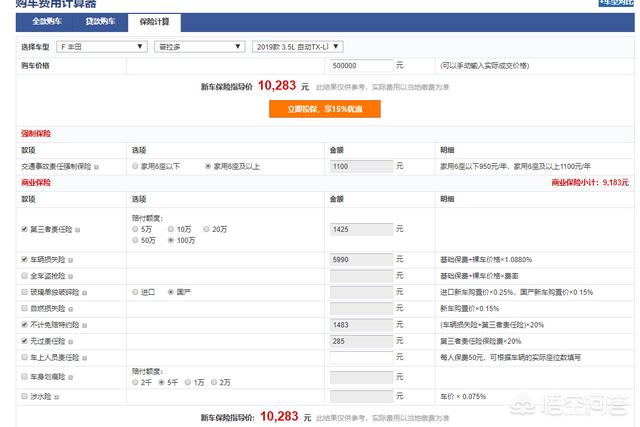Tick the 涉水险 checkbox
Viewport: 640px width, 427px height.
pos(24,396)
